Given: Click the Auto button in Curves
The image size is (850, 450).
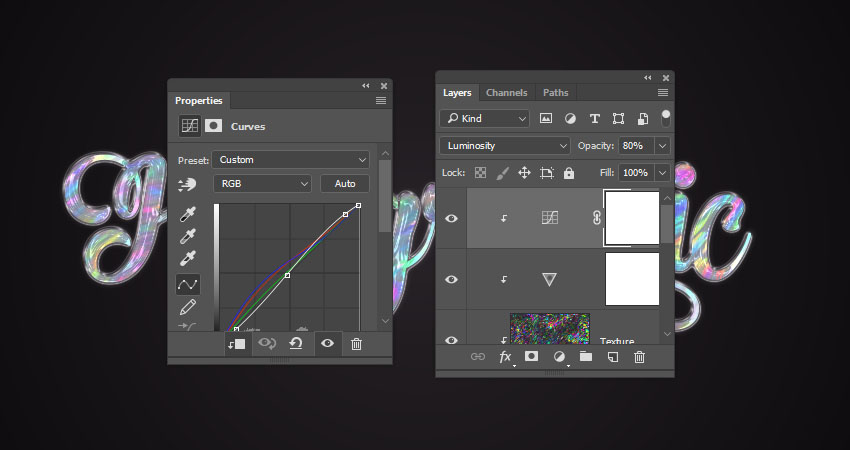Looking at the screenshot, I should coord(345,184).
